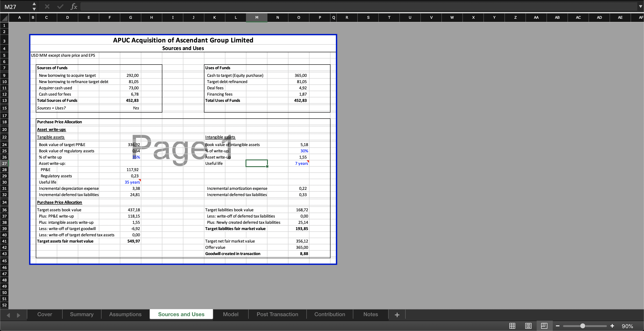This screenshot has height=331, width=644.
Task: Click the APUC Acquisition title cell
Action: pos(183,40)
